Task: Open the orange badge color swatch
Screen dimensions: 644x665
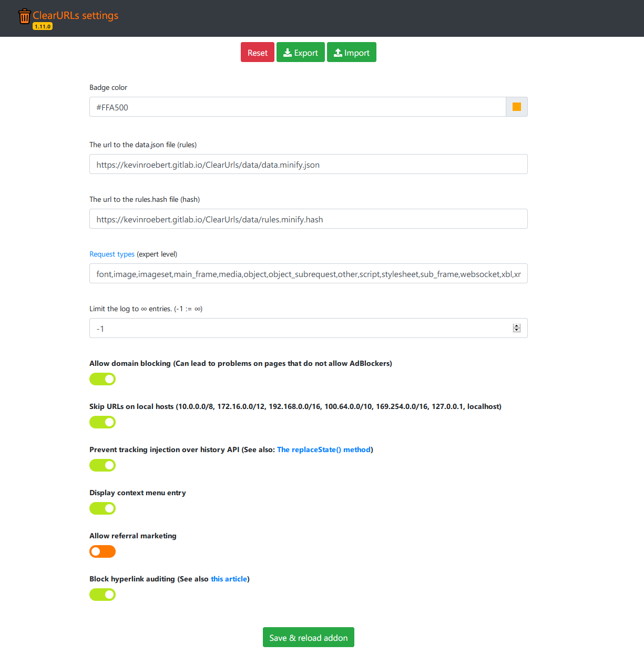Action: 516,107
